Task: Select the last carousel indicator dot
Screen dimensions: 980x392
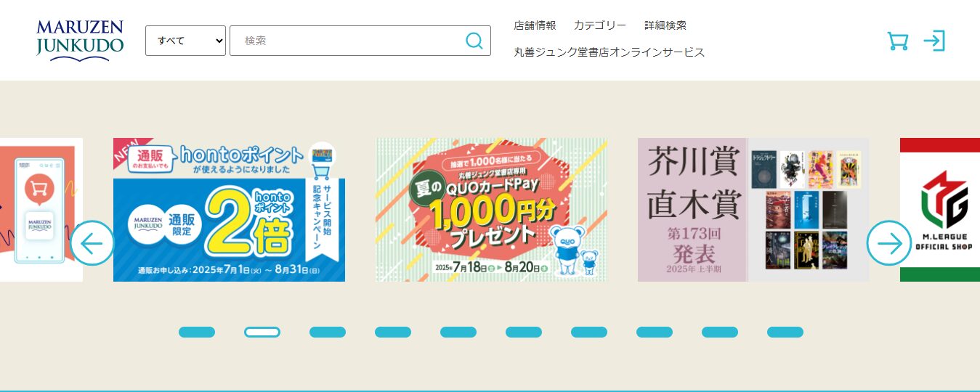Action: tap(785, 332)
